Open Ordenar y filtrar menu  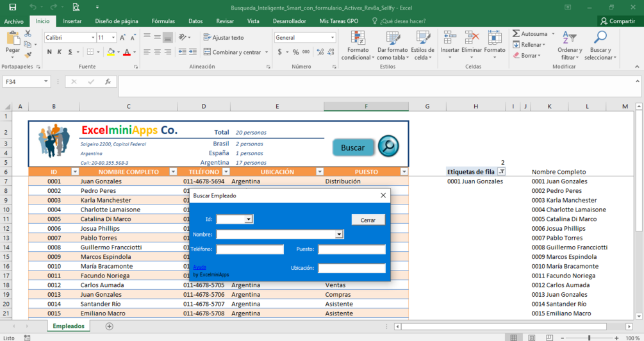[570, 46]
